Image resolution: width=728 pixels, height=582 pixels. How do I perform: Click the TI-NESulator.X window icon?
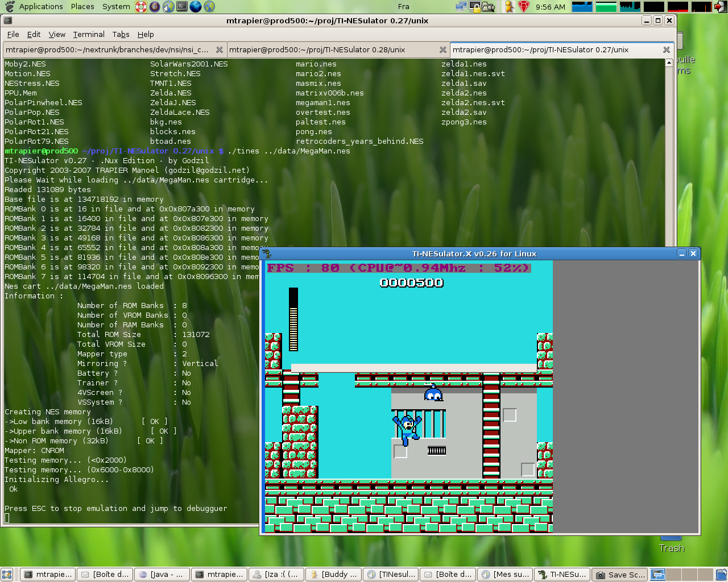point(267,253)
